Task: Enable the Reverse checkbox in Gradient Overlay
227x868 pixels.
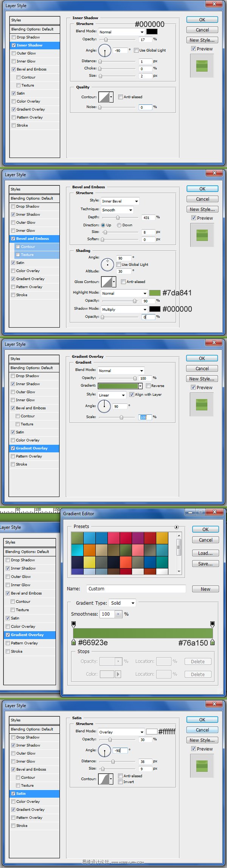Action: pos(148,386)
